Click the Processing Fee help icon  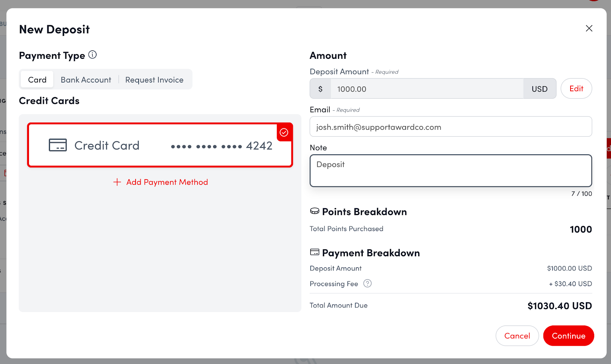[367, 283]
